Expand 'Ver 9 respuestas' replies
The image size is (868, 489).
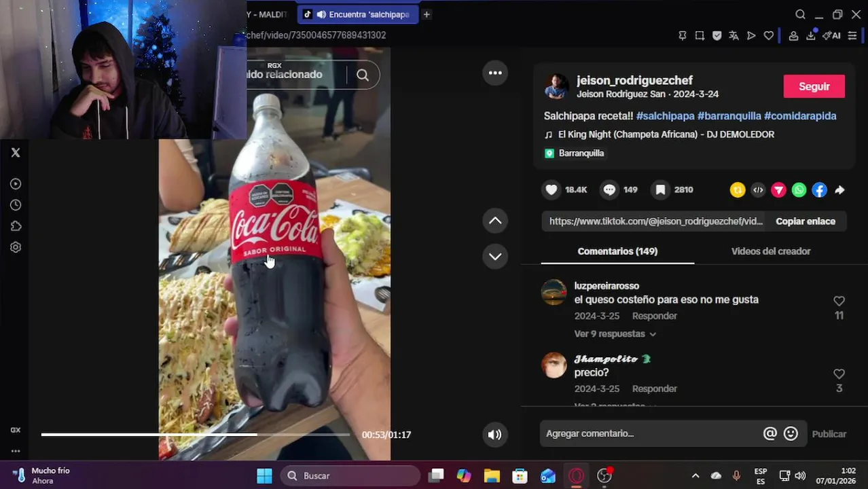[615, 334]
